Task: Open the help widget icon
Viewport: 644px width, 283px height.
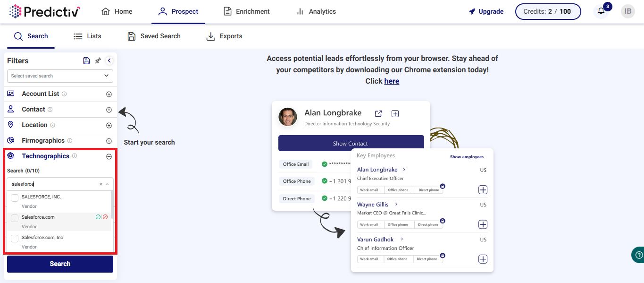Action: [x=638, y=255]
